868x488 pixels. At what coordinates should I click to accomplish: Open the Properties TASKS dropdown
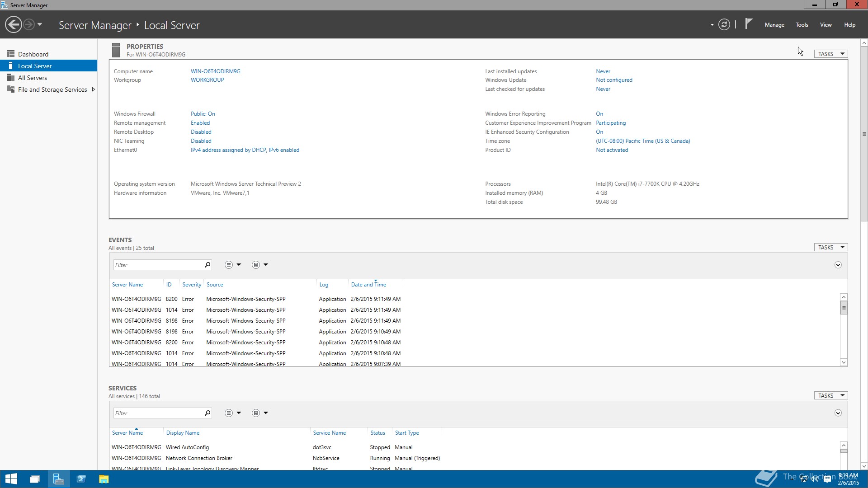click(831, 54)
